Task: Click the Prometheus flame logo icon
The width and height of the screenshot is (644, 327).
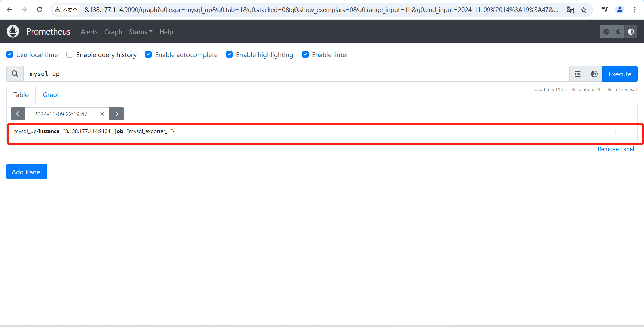Action: click(x=13, y=31)
